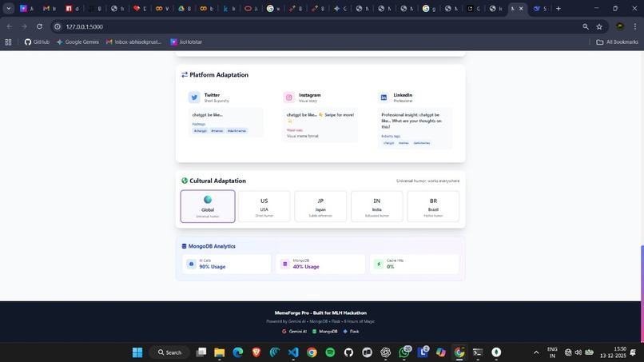
Task: Click the Twitter bird icon
Action: tap(194, 97)
